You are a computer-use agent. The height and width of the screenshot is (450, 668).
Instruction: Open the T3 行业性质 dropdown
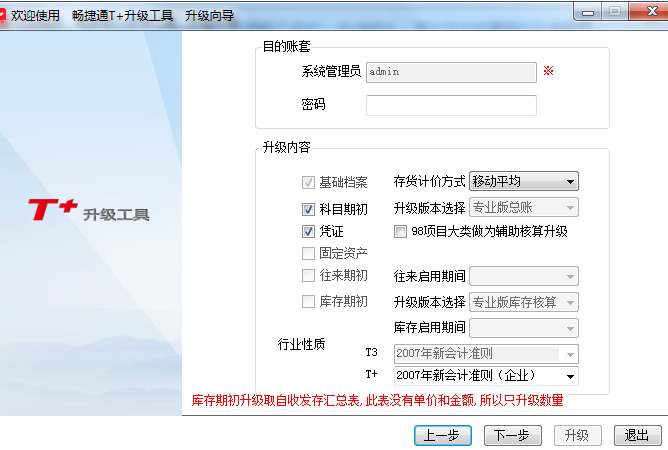pos(486,354)
